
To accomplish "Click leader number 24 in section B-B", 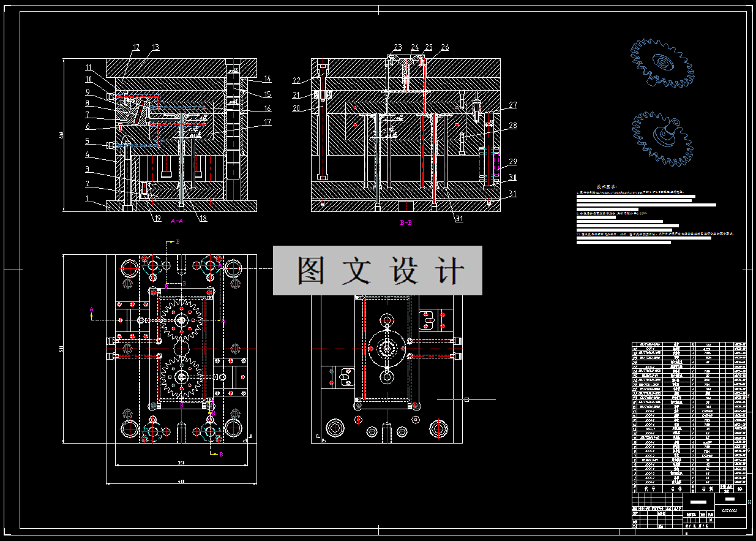I will tap(415, 47).
